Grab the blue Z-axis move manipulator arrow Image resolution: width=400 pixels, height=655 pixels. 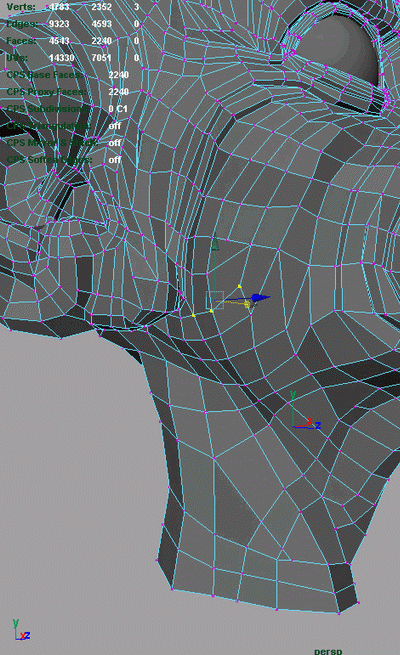(260, 298)
